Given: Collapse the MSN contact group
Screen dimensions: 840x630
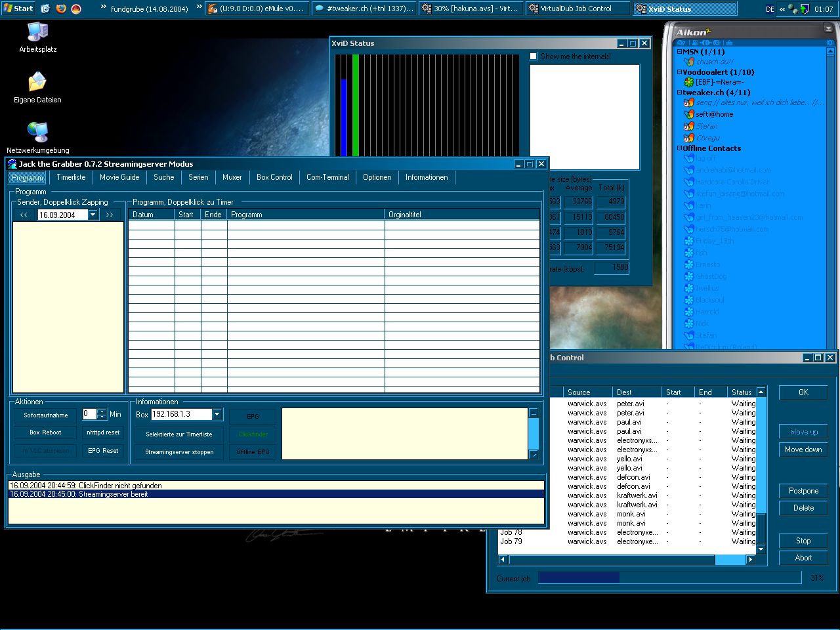Looking at the screenshot, I should click(x=680, y=52).
